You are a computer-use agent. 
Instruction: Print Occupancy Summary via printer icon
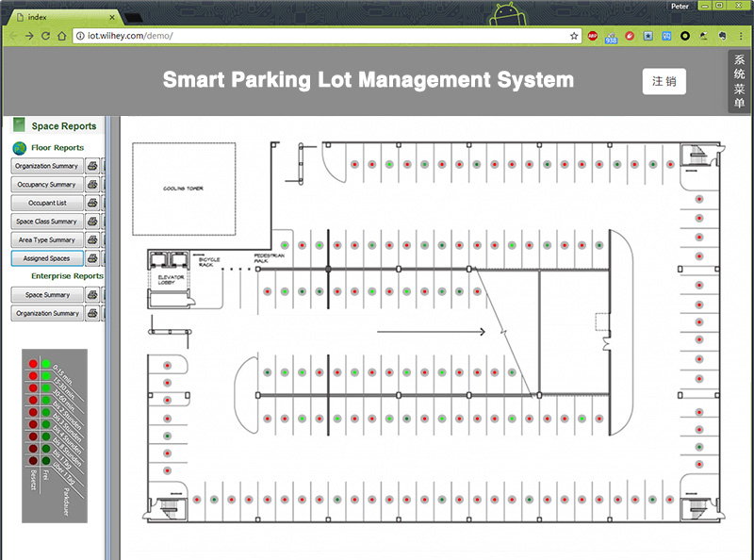pyautogui.click(x=92, y=184)
